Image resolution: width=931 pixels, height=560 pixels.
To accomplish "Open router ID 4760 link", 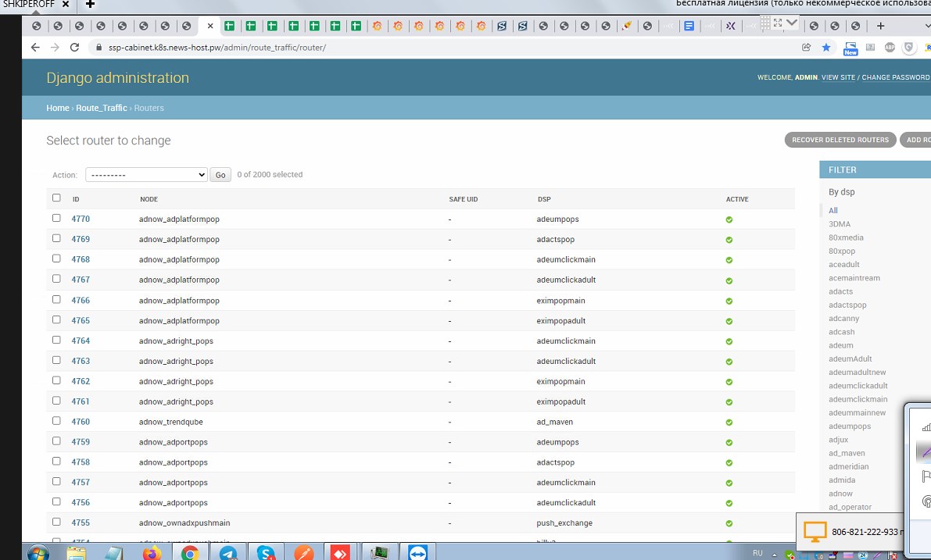I will (x=81, y=422).
